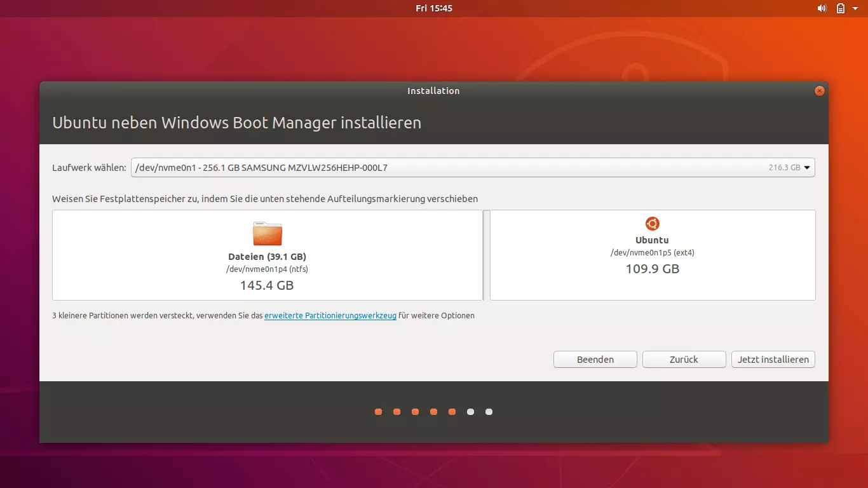Close the Installation window
868x488 pixels.
click(x=820, y=91)
